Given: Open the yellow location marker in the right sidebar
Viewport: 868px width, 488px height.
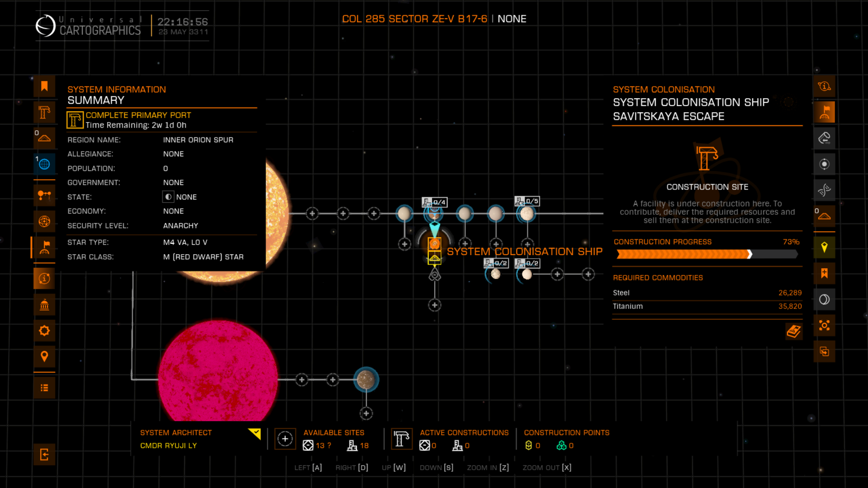Looking at the screenshot, I should coord(824,247).
